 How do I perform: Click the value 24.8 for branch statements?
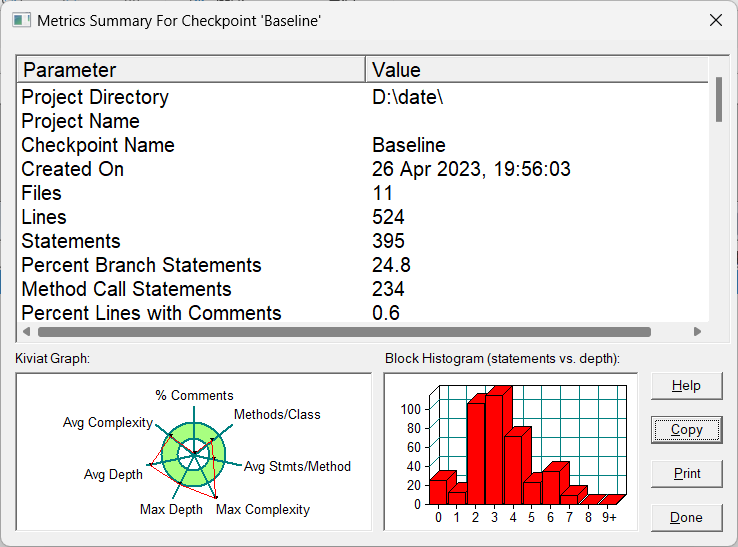pos(391,265)
